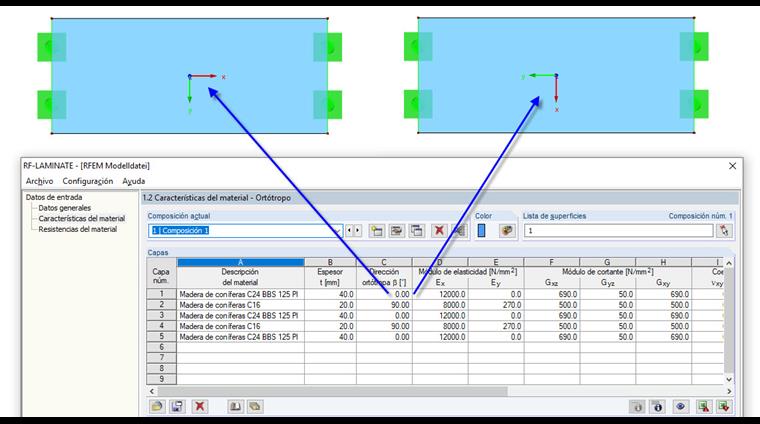Screen dimensions: 760x424
Task: Click layer 2 Ex value 8000.0
Action: click(440, 305)
